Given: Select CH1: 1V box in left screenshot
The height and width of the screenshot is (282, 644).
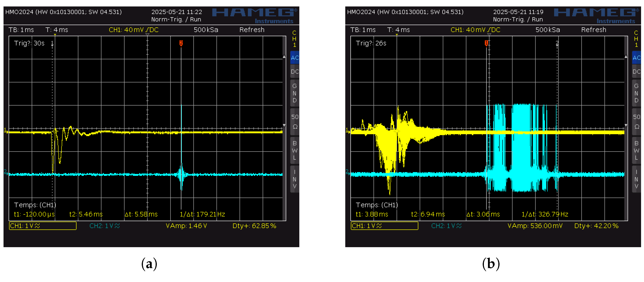Looking at the screenshot, I should [x=42, y=226].
